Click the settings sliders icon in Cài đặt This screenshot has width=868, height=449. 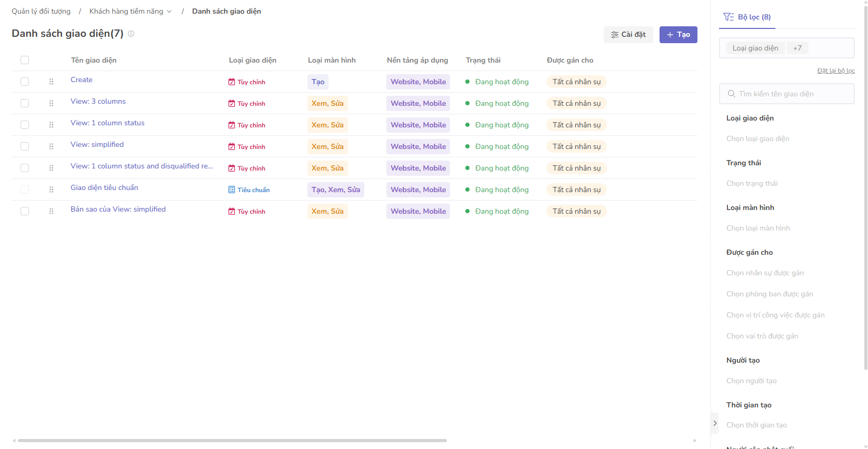[614, 35]
